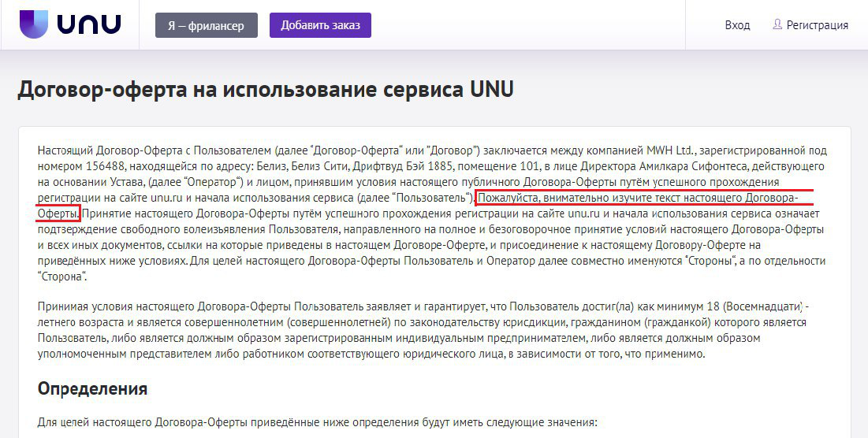Image resolution: width=868 pixels, height=438 pixels.
Task: Click the text "MWH Ltd." in first paragraph
Action: 670,150
